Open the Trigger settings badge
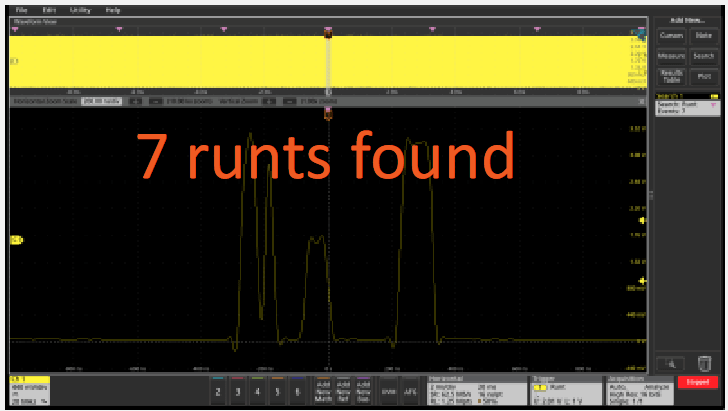Screen dimensions: 728x411 [566, 391]
